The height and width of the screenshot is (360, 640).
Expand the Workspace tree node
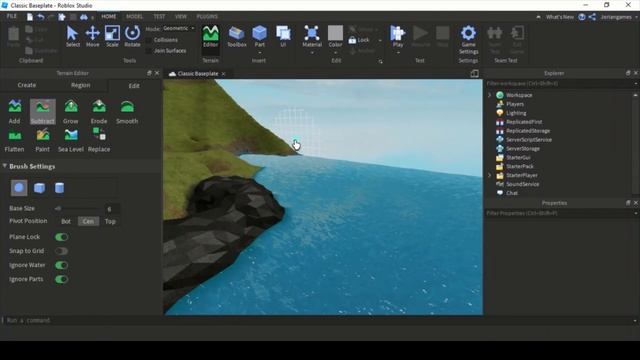[x=489, y=95]
